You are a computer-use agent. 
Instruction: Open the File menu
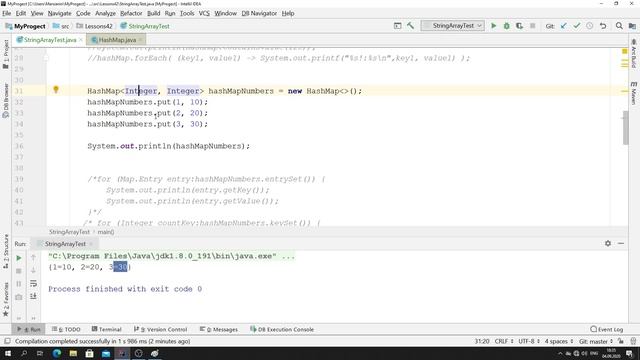7,13
